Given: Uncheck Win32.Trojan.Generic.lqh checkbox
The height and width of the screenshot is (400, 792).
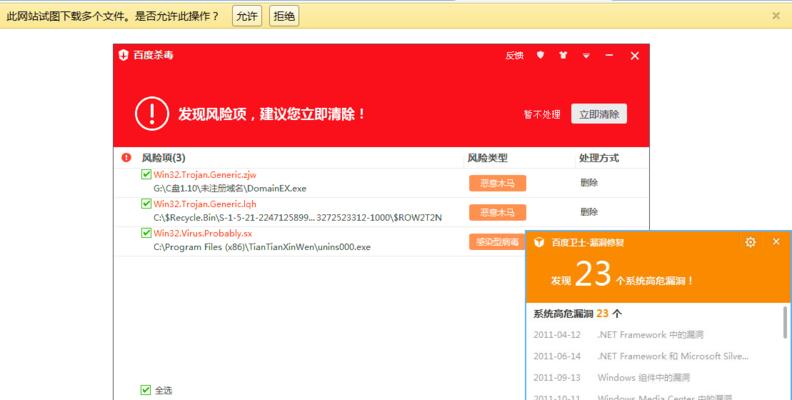Looking at the screenshot, I should (x=146, y=204).
